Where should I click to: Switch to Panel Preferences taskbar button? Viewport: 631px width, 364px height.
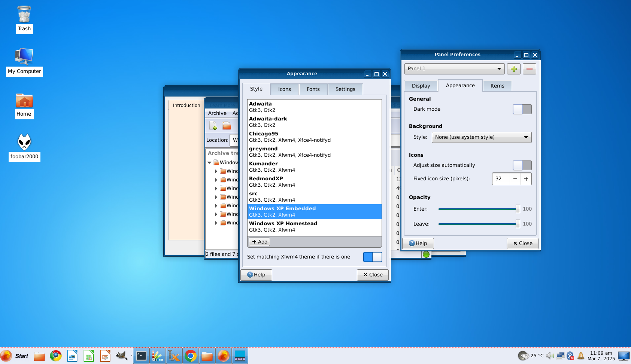240,356
